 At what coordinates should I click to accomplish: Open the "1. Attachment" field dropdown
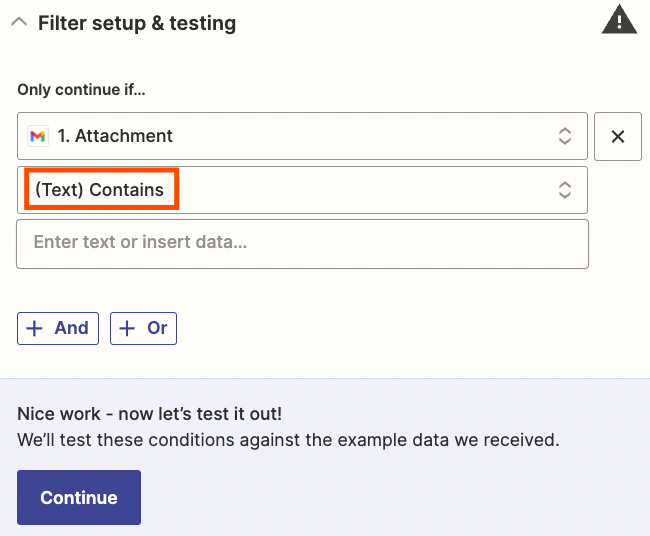click(301, 136)
